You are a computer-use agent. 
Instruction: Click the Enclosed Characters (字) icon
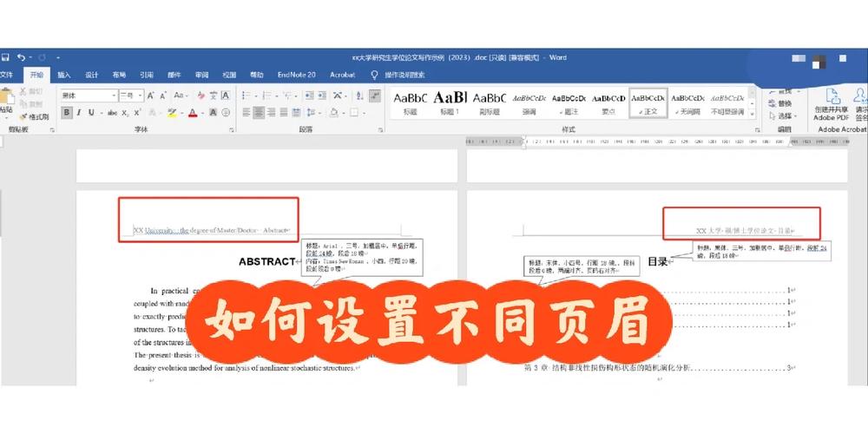[226, 113]
